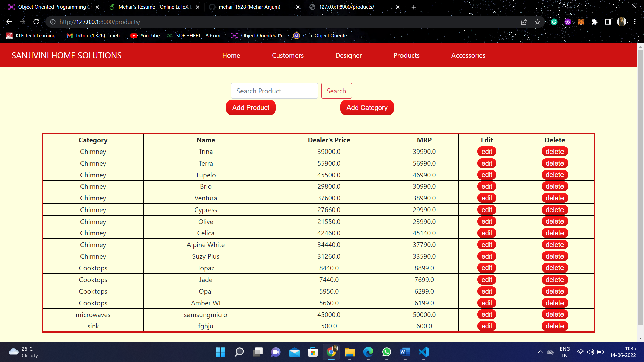
Task: Click the back navigation arrow
Action: (9, 22)
